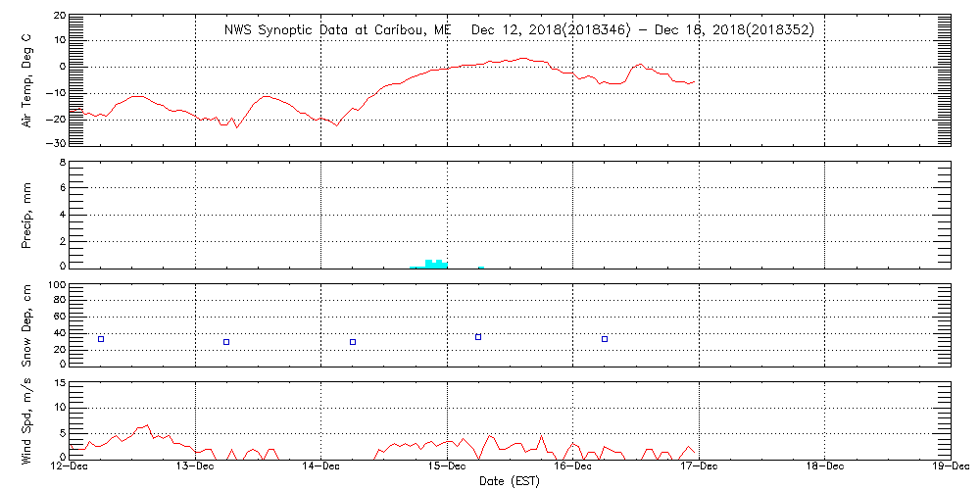Image resolution: width=980 pixels, height=490 pixels.
Task: Select the chart title 'NWS Synoptic Data at Caribou, ME'
Action: pyautogui.click(x=338, y=30)
